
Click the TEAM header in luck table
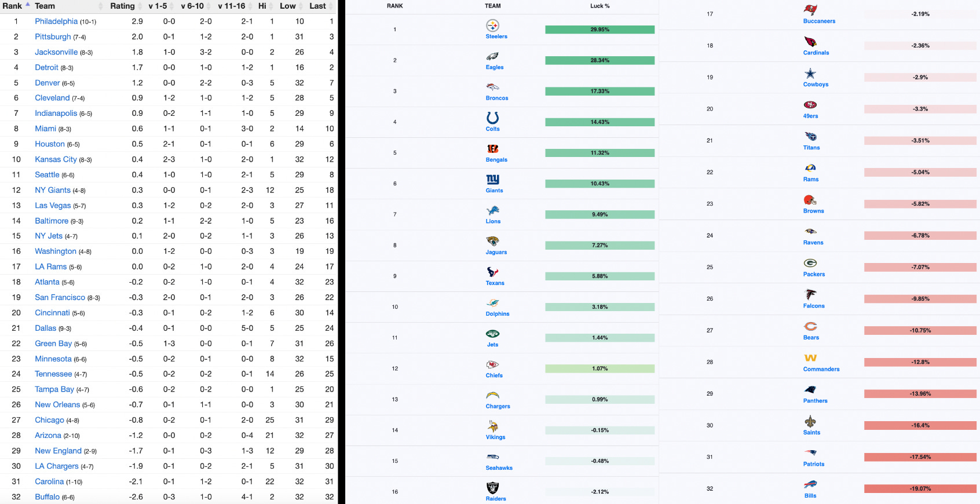(493, 6)
